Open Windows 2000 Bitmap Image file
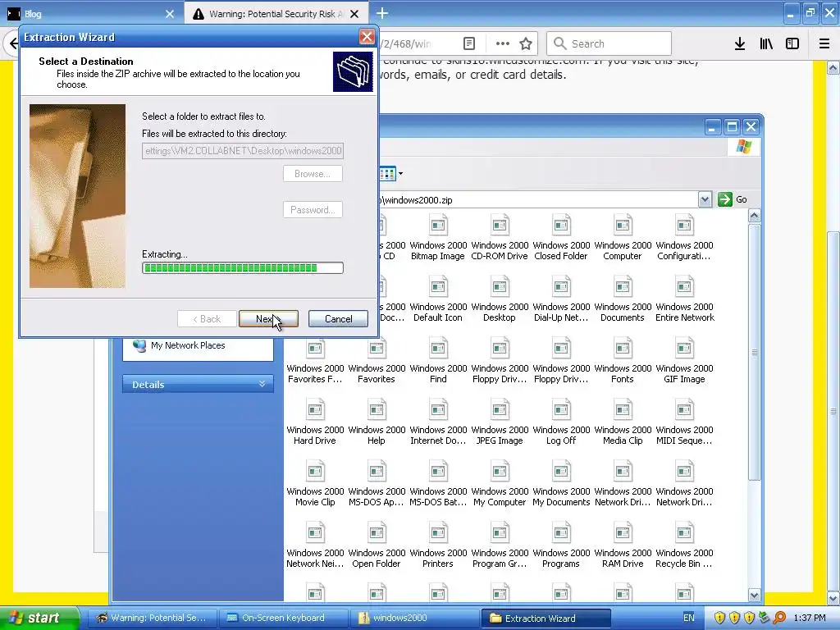Screen dimensions: 840x630 438,237
